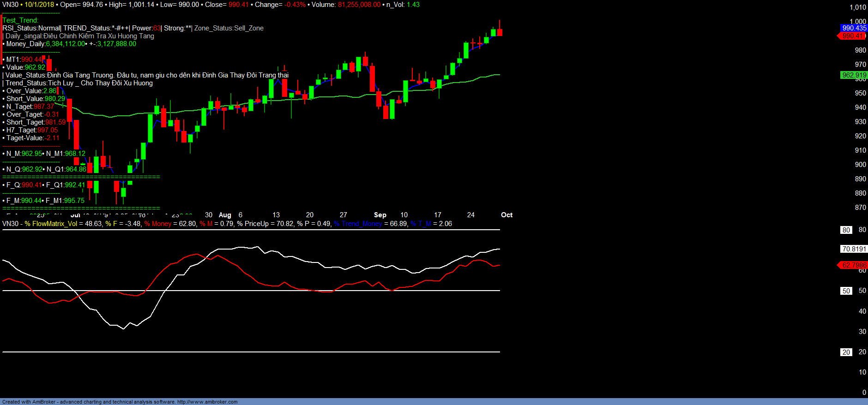Image resolution: width=868 pixels, height=405 pixels.
Task: Click the Zone_Status:Sell_Zone text
Action: (x=229, y=28)
